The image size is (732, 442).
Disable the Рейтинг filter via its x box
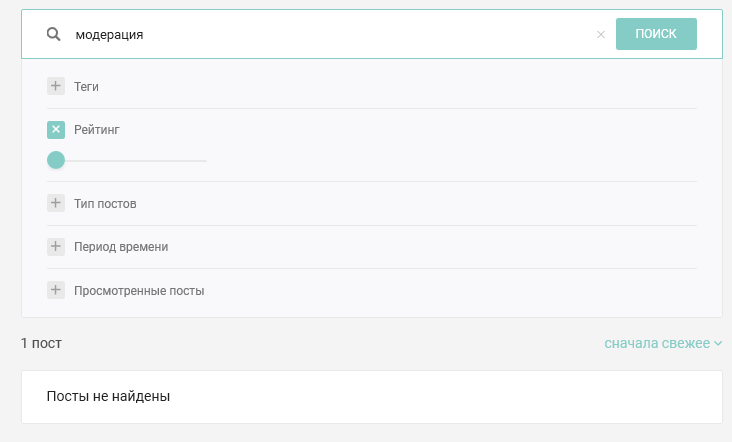(x=56, y=129)
